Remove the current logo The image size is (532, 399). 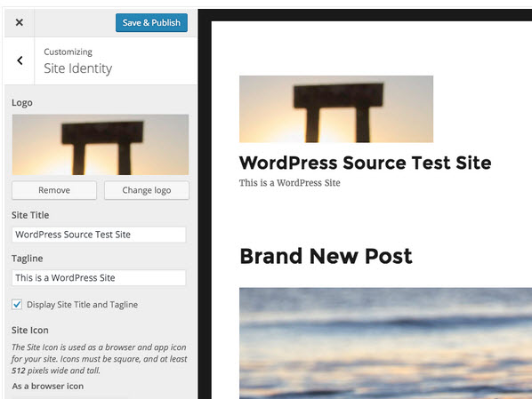click(x=54, y=190)
